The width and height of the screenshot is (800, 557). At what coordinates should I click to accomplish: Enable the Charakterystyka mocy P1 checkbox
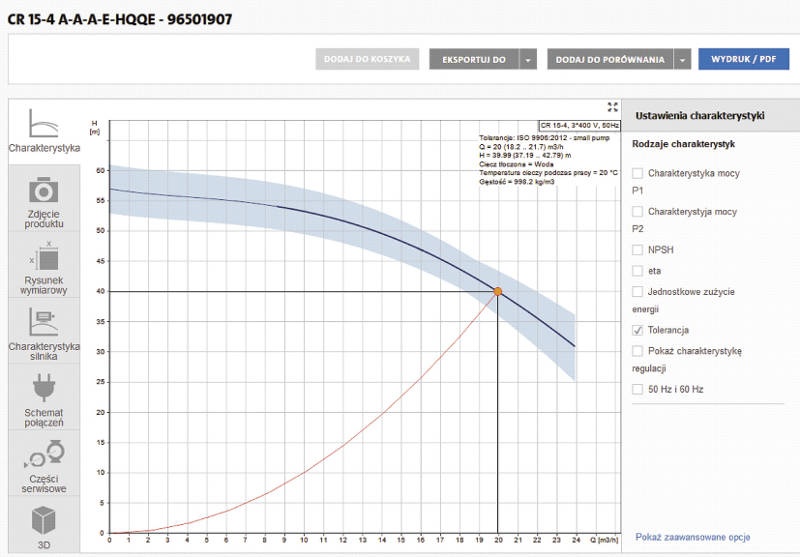[637, 173]
